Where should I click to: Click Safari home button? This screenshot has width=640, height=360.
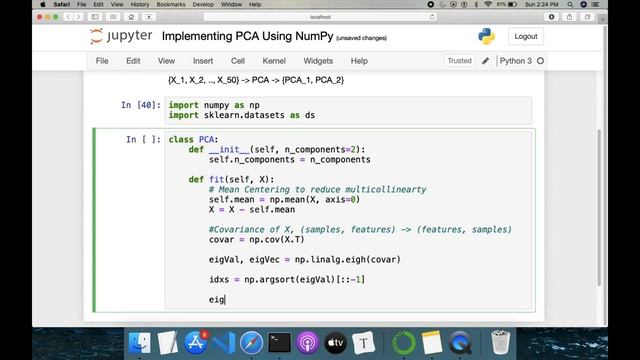tap(131, 17)
